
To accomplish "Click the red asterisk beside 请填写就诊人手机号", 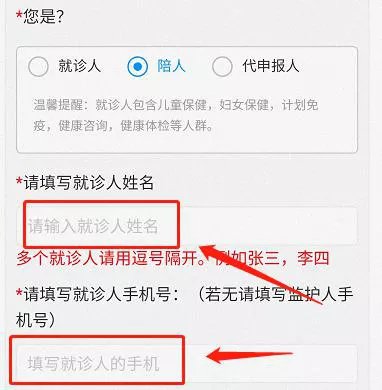I will (19, 293).
